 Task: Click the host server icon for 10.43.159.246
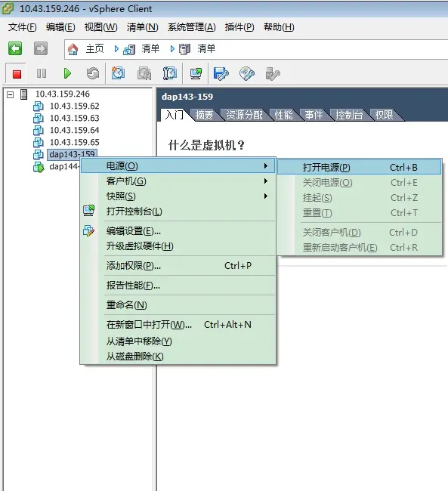[24, 94]
